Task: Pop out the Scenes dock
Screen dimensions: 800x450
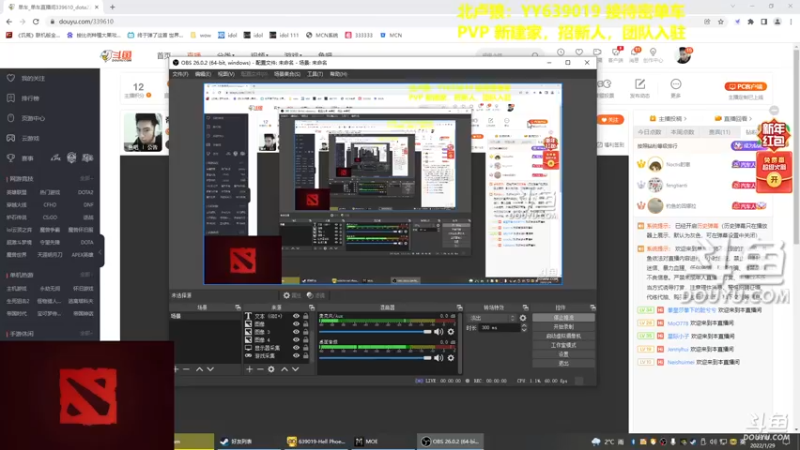Action: [x=238, y=308]
